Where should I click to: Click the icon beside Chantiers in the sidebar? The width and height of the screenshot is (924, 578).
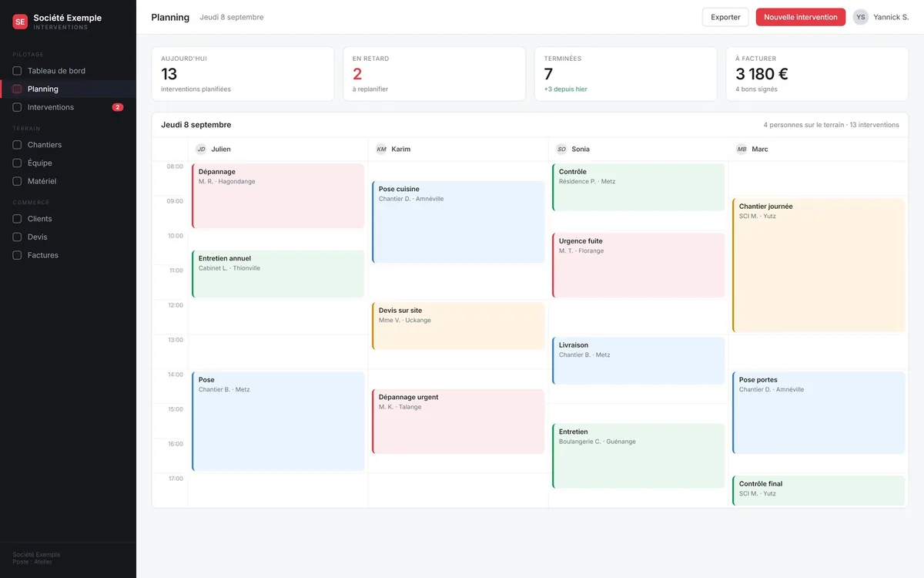coord(17,145)
